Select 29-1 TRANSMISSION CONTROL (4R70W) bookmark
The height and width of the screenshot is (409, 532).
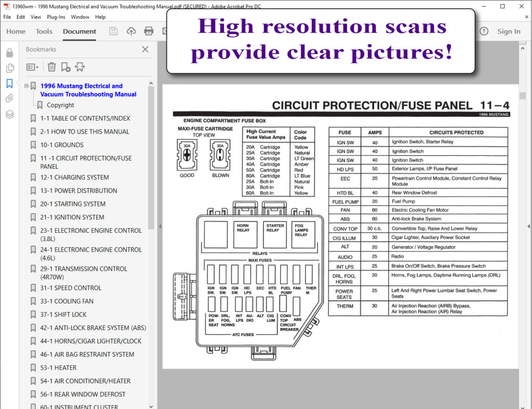84,273
